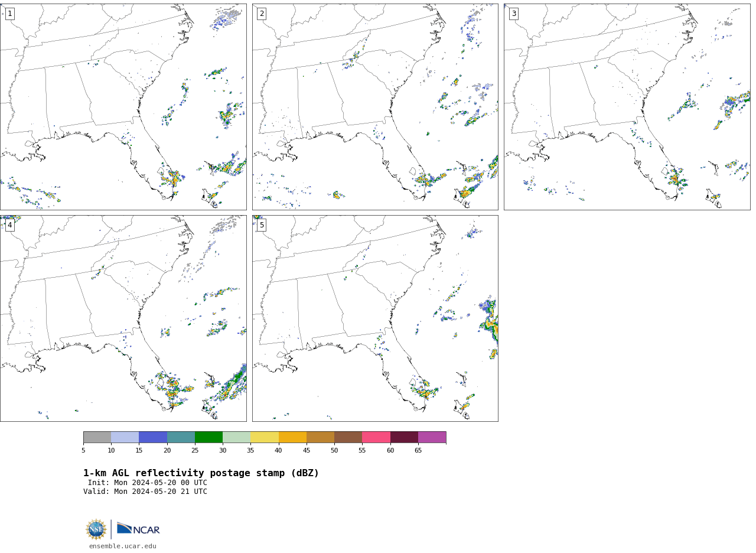
Task: Click the 'Init: Mon 2024-05-20 00 UTC' text
Action: tap(148, 483)
